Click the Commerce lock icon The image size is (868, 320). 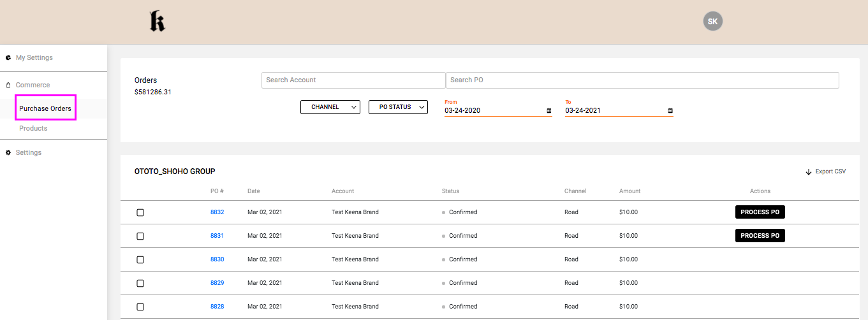tap(8, 85)
